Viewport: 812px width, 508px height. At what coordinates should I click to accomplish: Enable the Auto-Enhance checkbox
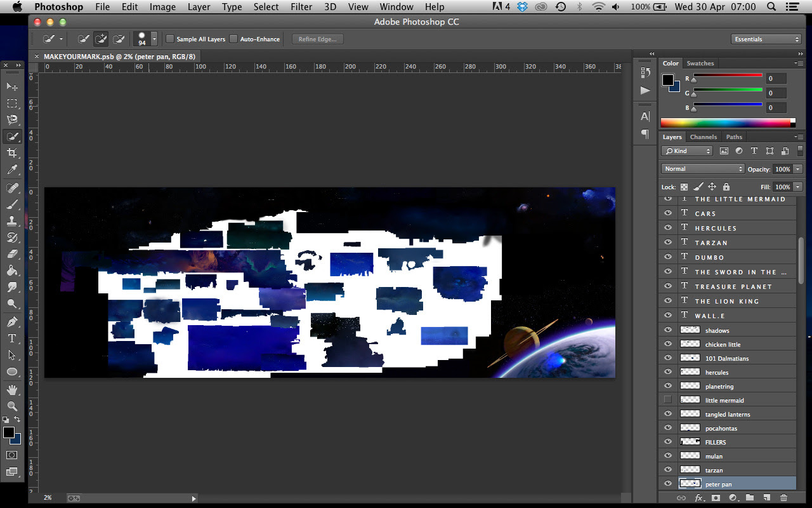point(233,39)
